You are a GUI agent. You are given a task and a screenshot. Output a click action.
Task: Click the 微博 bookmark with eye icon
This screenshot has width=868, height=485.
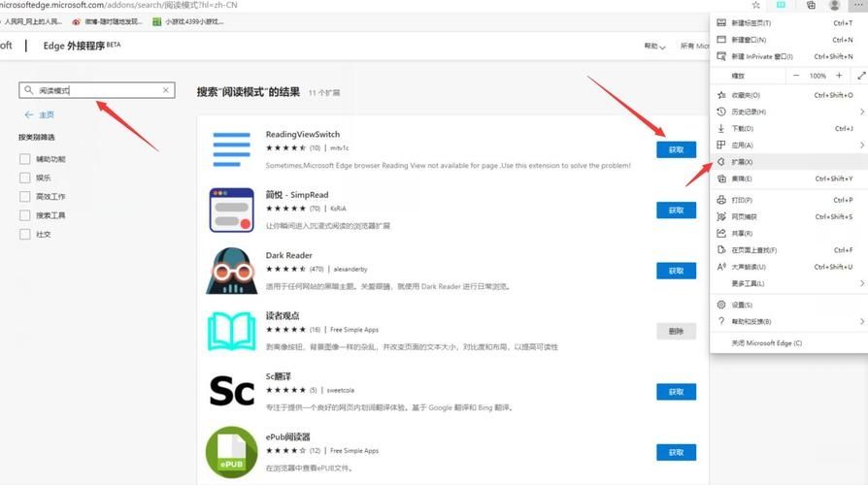click(x=108, y=22)
